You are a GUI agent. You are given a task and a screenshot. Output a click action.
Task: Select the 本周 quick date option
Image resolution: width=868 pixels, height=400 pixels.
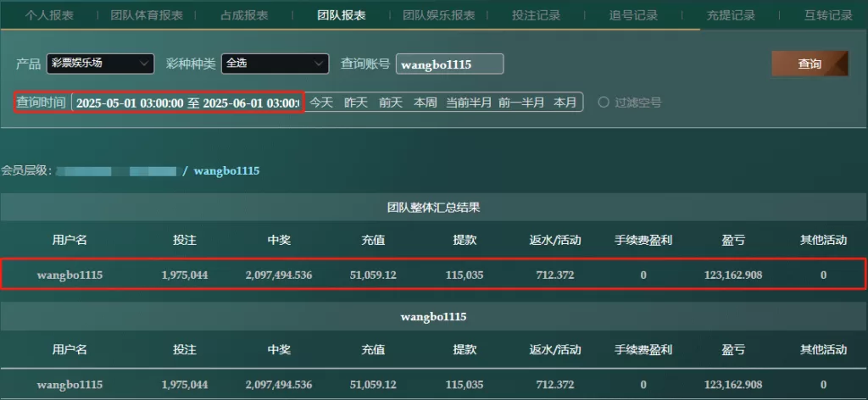(426, 103)
